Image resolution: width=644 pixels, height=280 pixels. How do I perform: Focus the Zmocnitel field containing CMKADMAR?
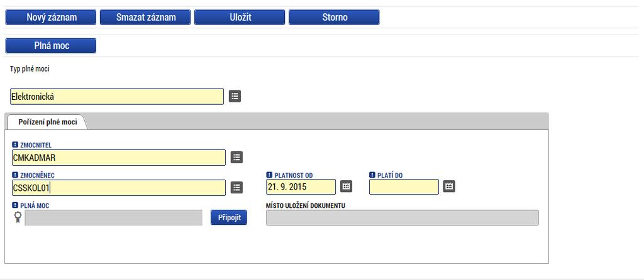[119, 158]
